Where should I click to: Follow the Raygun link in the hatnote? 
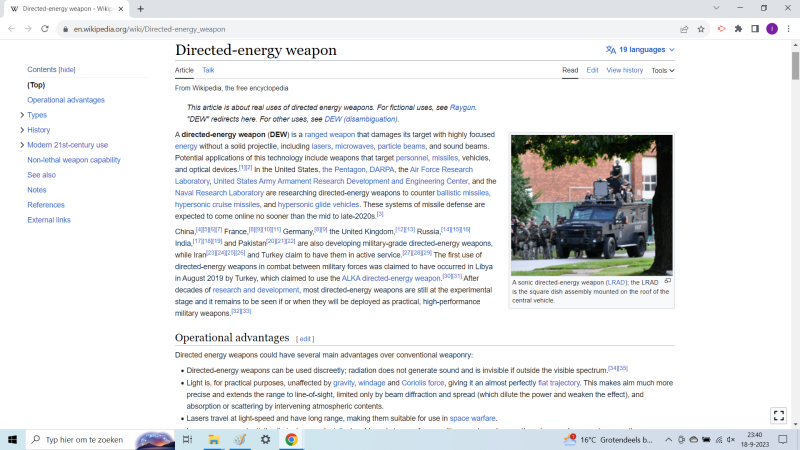click(x=462, y=107)
